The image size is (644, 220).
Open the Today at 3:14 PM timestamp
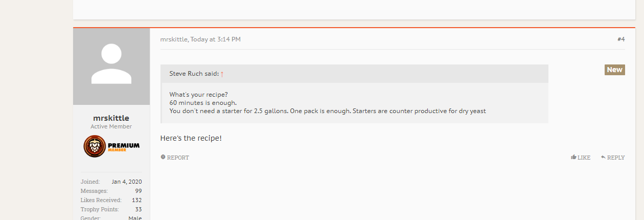(215, 39)
